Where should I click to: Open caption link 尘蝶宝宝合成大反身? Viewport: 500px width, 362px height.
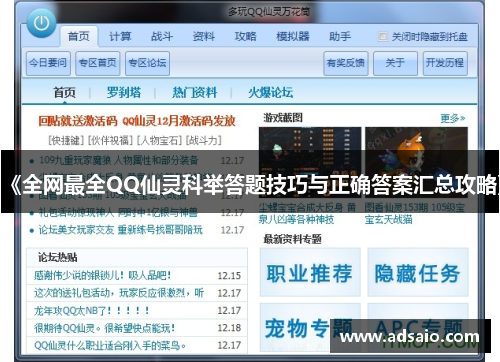pos(307,213)
